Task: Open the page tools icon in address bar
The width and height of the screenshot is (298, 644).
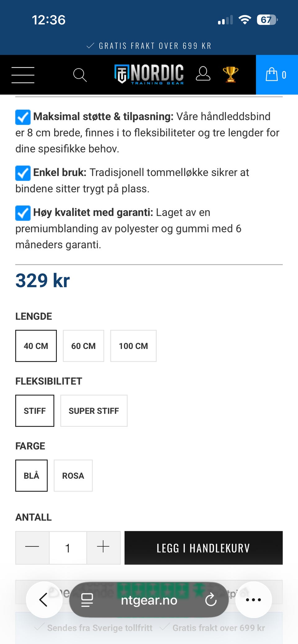Action: coord(87,600)
